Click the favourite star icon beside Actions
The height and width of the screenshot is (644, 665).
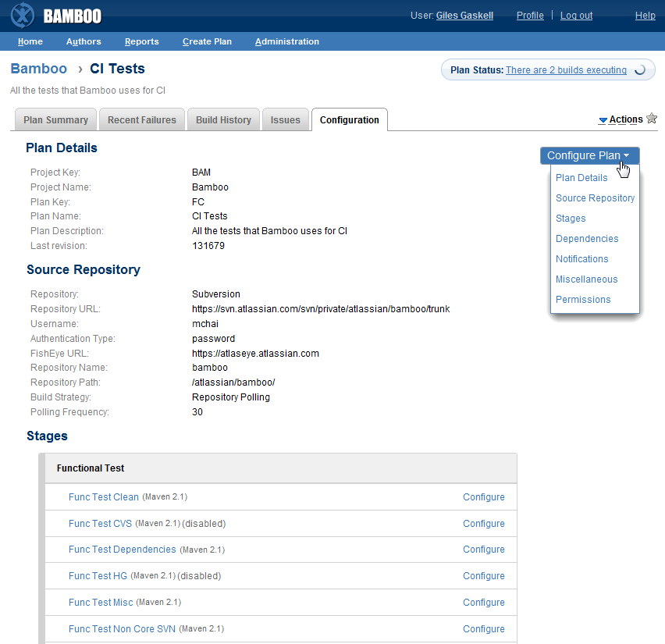click(x=652, y=119)
